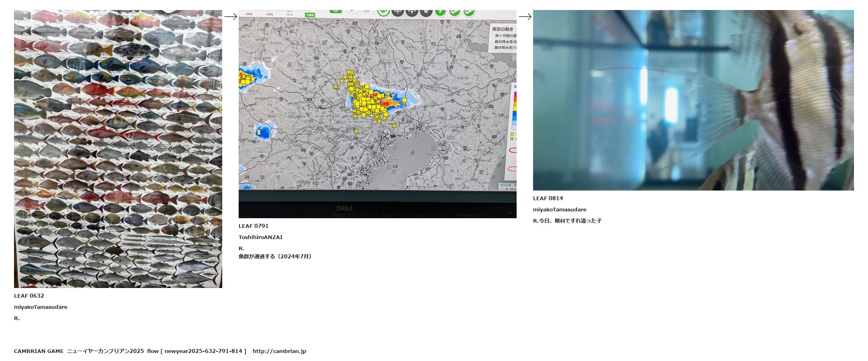Click the arrow before the striped fish photo
The image size is (868, 361).
click(x=525, y=16)
